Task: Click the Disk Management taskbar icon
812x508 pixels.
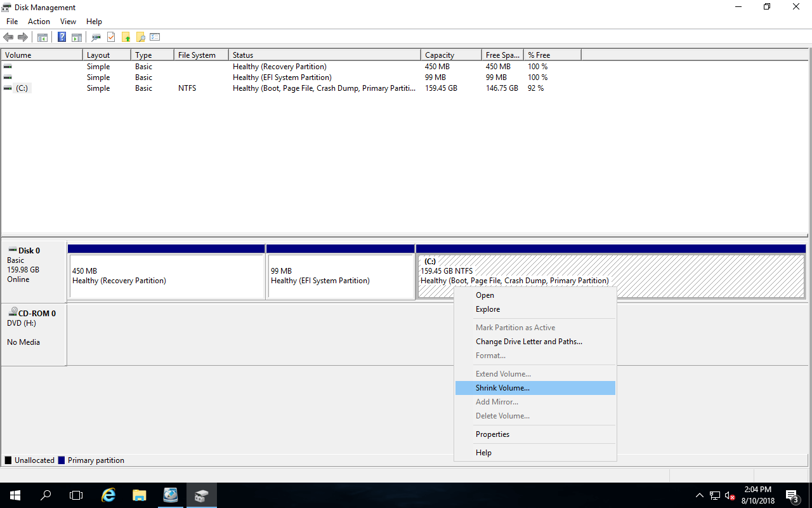Action: (x=202, y=495)
